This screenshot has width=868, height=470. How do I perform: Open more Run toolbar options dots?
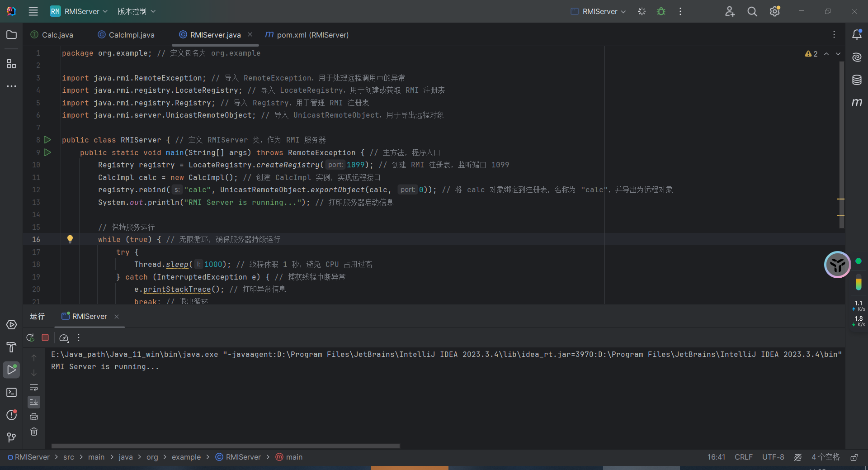click(79, 337)
